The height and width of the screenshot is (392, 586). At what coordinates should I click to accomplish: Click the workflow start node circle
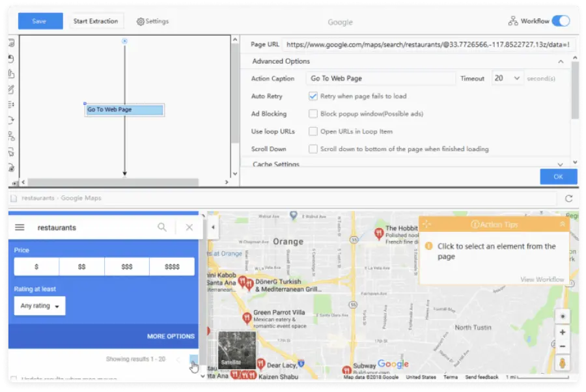[125, 41]
